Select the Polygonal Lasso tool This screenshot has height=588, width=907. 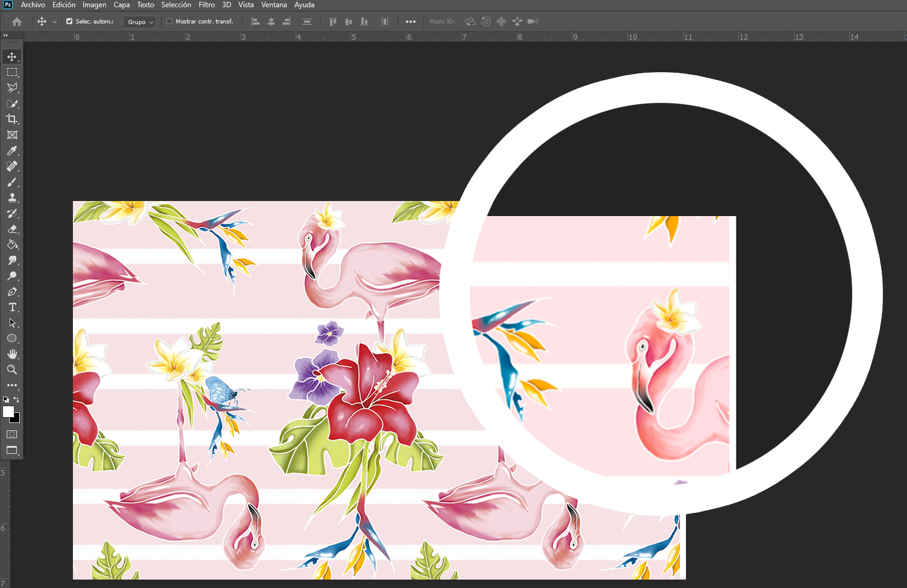coord(11,88)
